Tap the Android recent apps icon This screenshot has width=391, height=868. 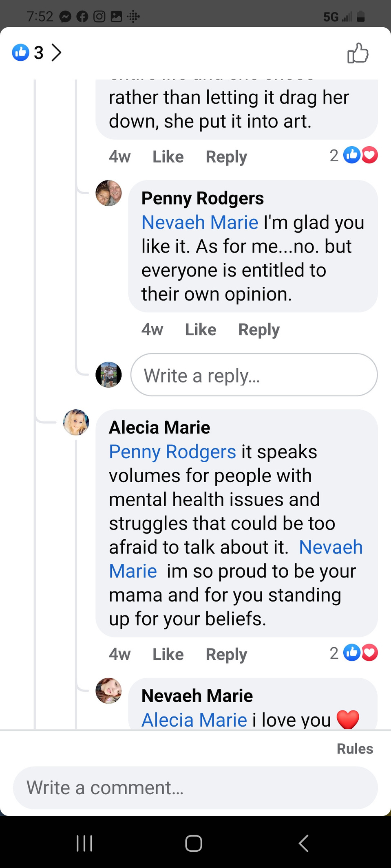point(84,843)
